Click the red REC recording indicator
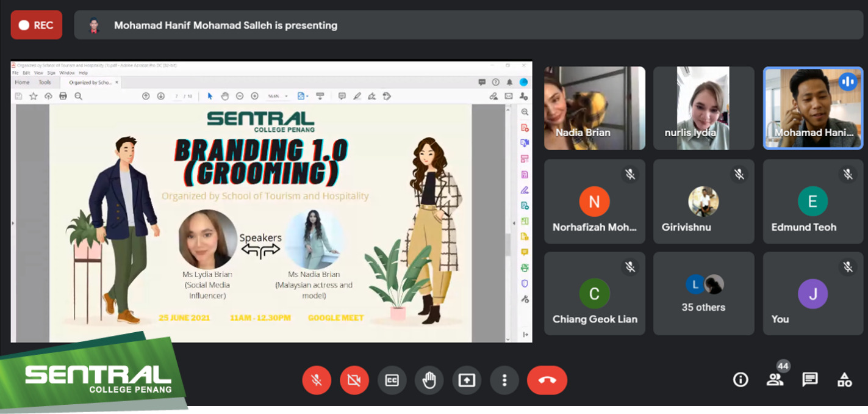Image resolution: width=868 pixels, height=414 pixels. point(37,25)
